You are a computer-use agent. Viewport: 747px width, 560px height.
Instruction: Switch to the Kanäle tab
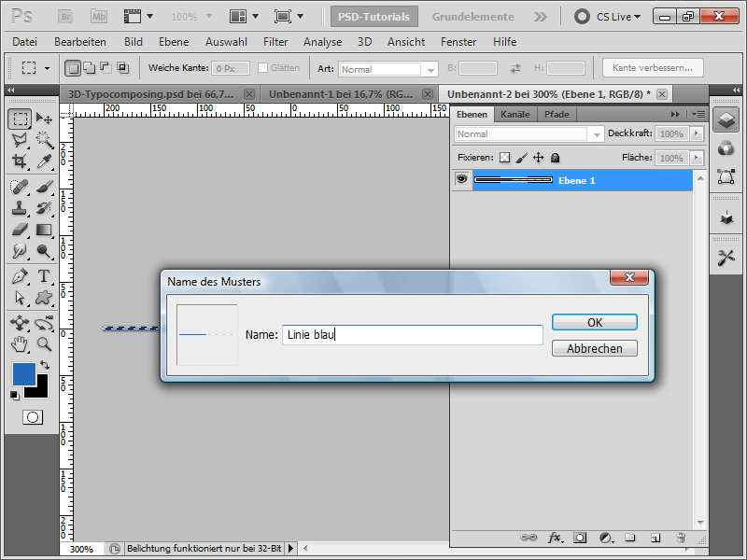[515, 115]
